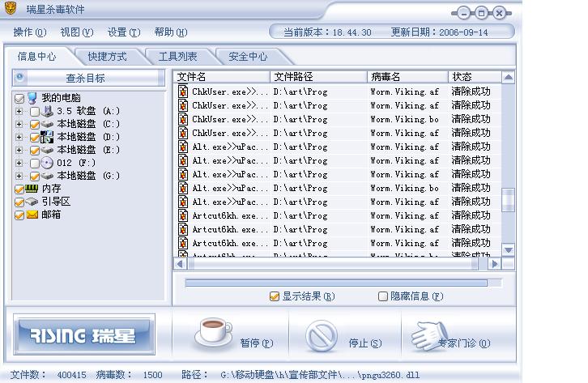Switch to the 信息中心 tab
588x383 pixels.
click(36, 57)
